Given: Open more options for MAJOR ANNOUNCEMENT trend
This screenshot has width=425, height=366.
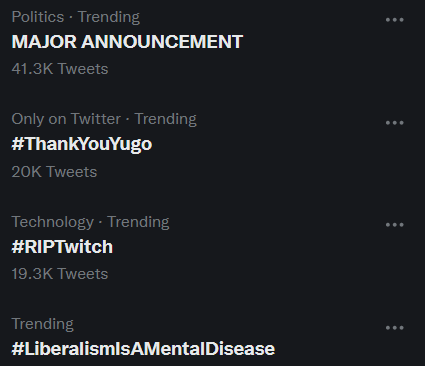Looking at the screenshot, I should click(x=395, y=20).
